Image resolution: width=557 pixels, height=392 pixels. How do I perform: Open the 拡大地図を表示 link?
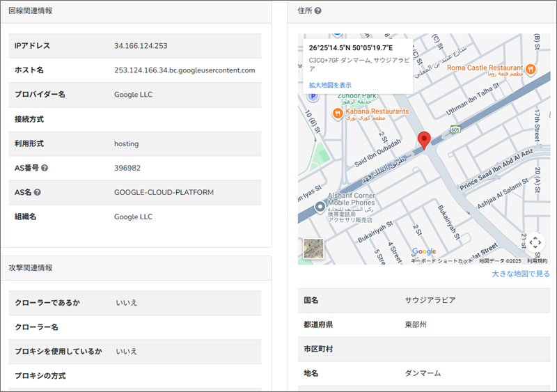tap(330, 85)
